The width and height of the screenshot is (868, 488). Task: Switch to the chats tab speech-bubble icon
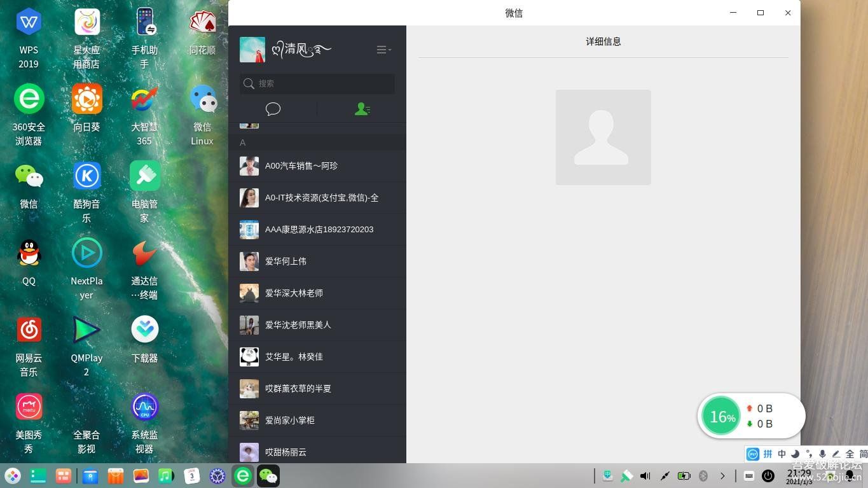tap(273, 109)
